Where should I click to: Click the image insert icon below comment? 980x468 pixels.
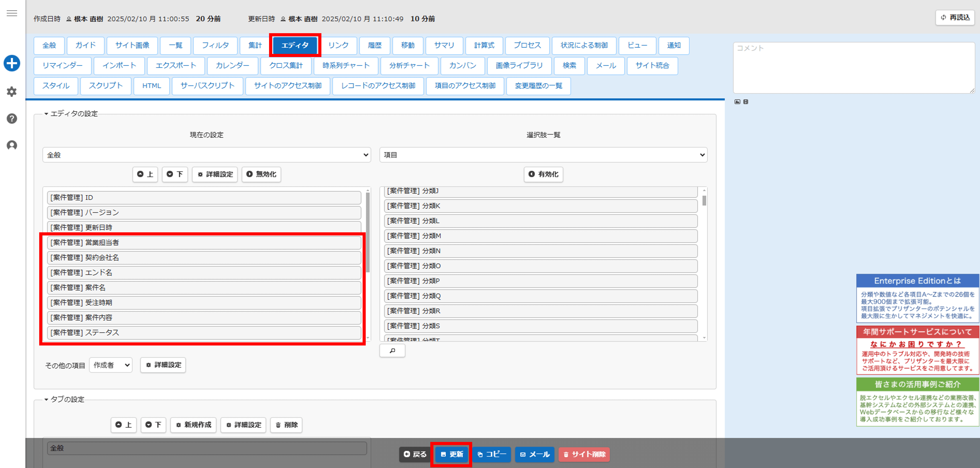[x=737, y=102]
